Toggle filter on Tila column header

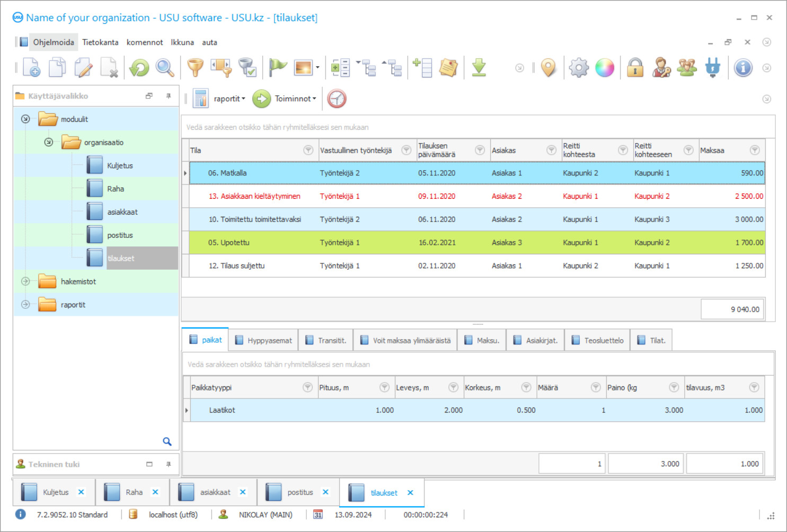coord(308,150)
